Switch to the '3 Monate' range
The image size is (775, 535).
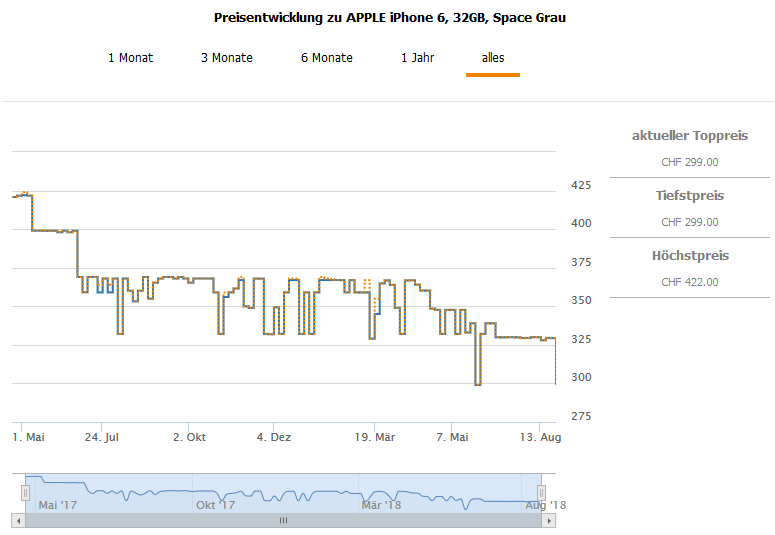[x=226, y=58]
